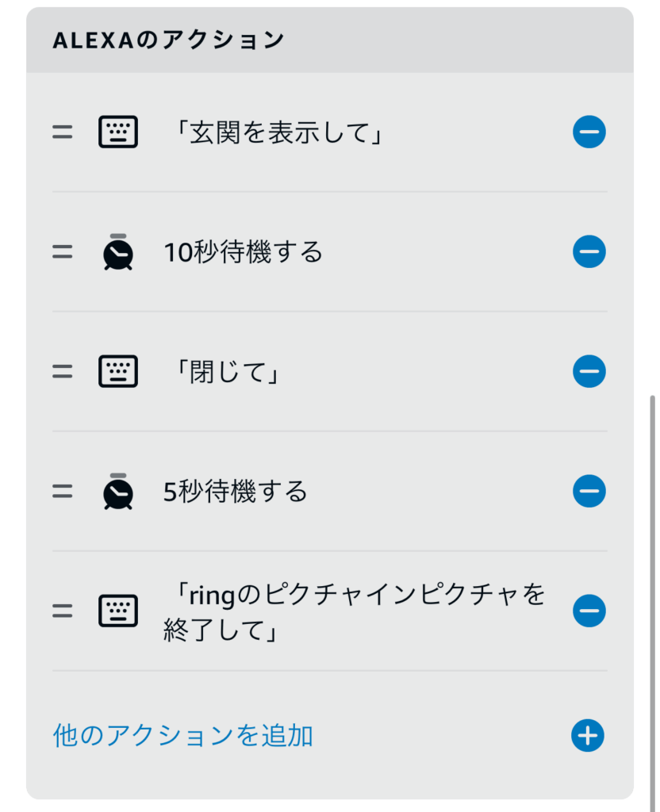Image resolution: width=660 pixels, height=812 pixels.
Task: Click keyboard icon beside ringのピクチャインピクチャ
Action: [118, 611]
